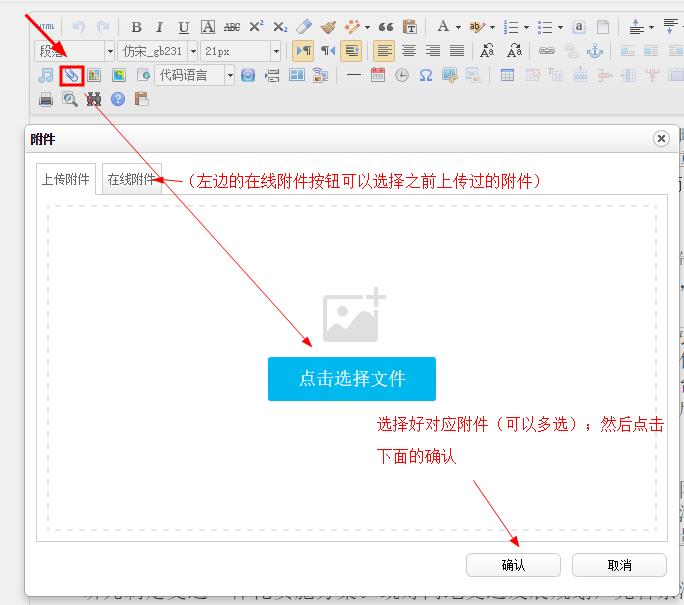Toggle underline formatting

tap(183, 27)
